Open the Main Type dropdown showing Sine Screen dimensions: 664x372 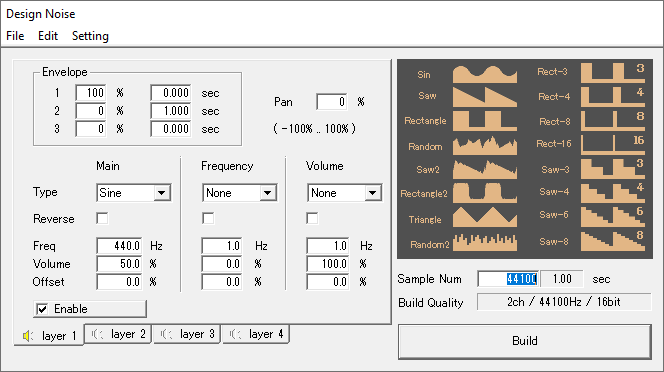coord(134,193)
